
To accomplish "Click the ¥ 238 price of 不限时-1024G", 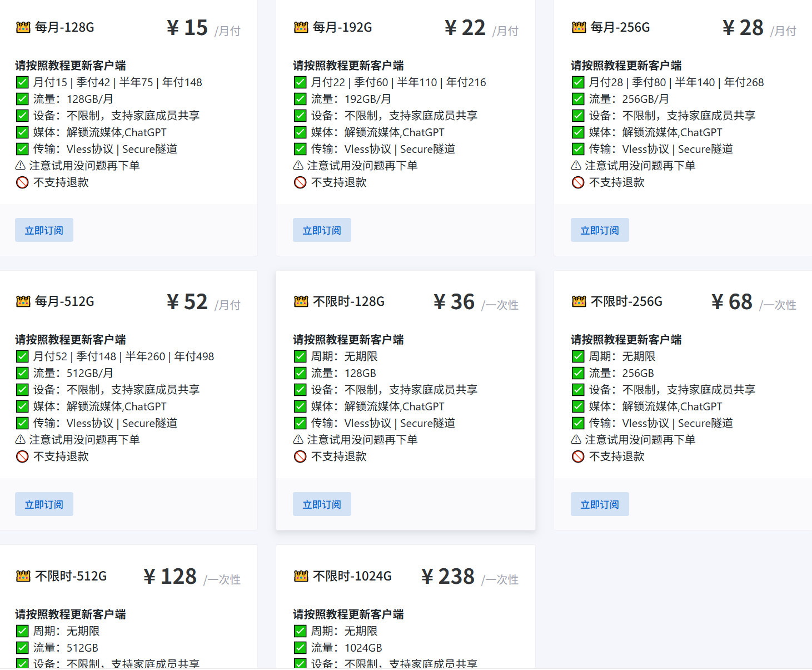I will coord(448,577).
